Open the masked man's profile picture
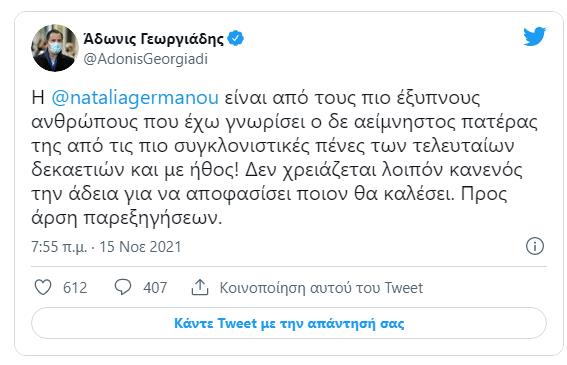This screenshot has height=365, width=567. 55,48
